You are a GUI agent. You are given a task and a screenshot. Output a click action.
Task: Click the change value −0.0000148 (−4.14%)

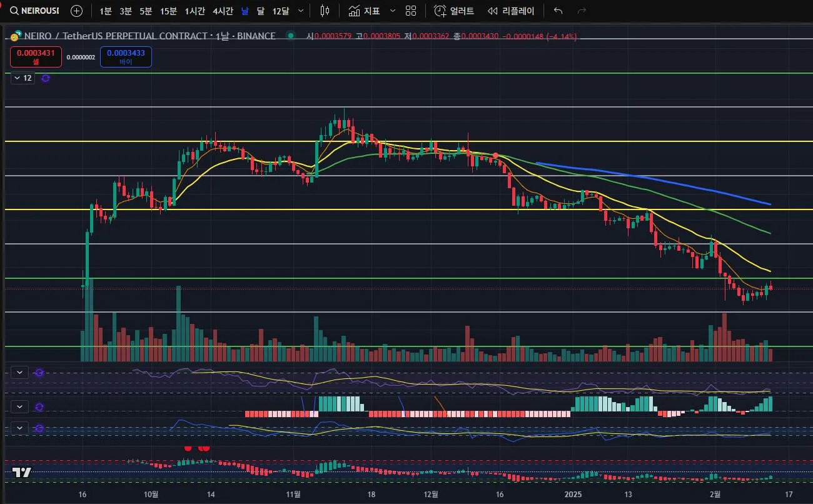tap(540, 36)
